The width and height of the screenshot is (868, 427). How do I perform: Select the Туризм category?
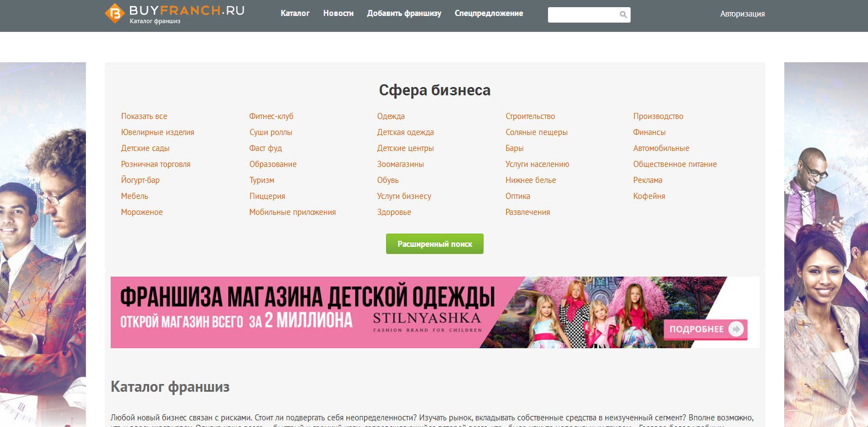pyautogui.click(x=262, y=180)
